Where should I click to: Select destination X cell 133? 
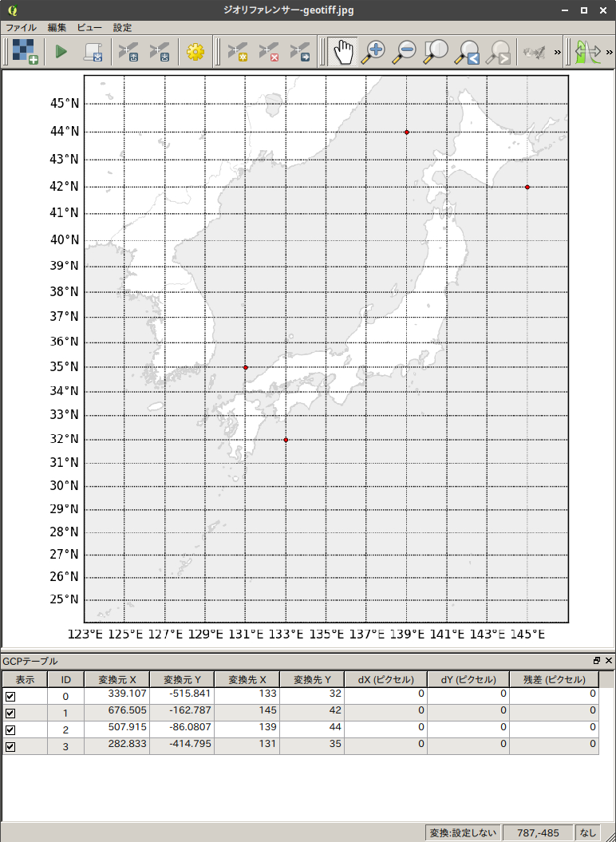(247, 697)
